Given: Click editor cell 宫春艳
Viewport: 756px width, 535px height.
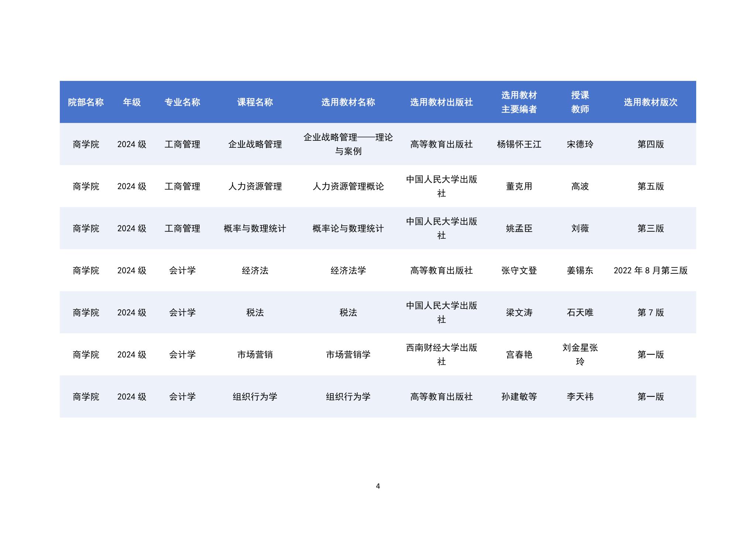Looking at the screenshot, I should click(x=519, y=355).
